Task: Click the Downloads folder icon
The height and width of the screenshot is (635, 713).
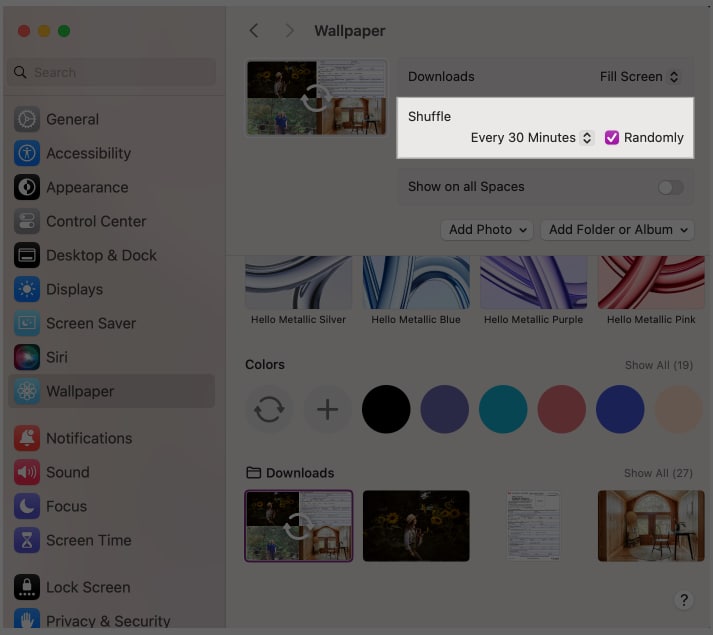Action: click(x=253, y=473)
